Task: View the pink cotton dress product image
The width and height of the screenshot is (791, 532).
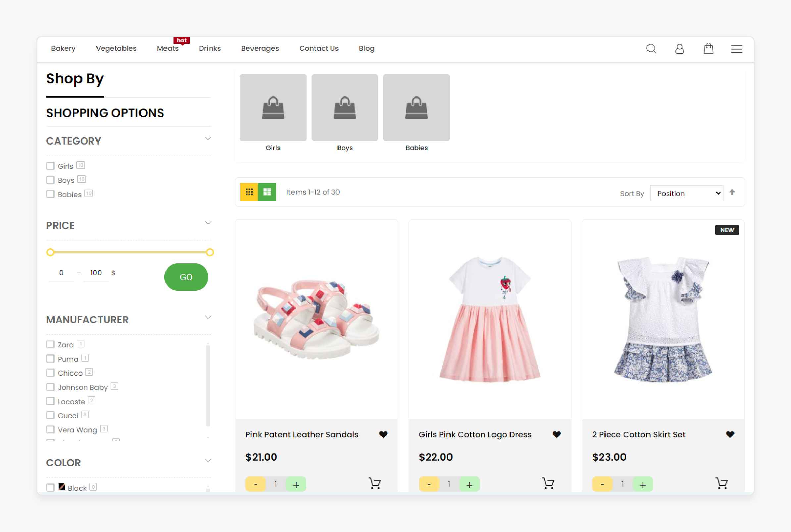Action: [490, 319]
